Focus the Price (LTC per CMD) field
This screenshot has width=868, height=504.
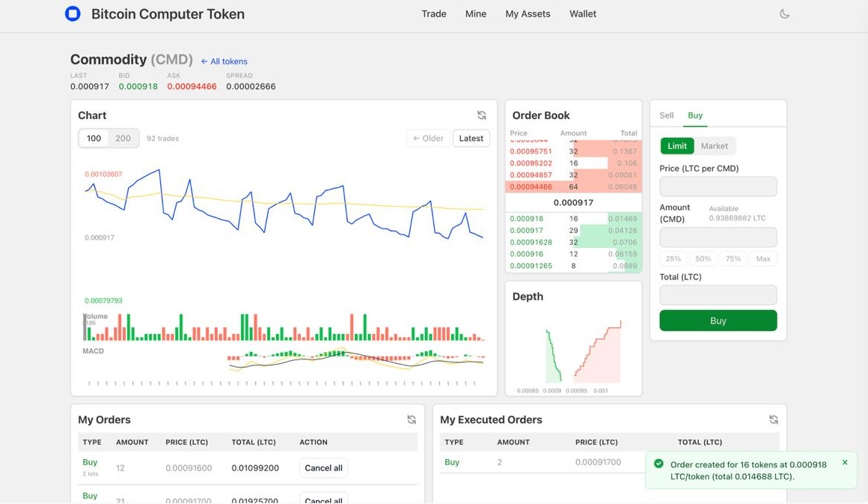tap(718, 186)
